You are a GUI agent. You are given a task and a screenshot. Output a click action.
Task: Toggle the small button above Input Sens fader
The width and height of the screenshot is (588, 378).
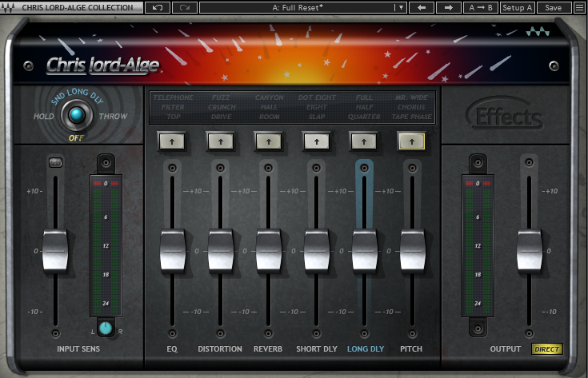(x=55, y=163)
